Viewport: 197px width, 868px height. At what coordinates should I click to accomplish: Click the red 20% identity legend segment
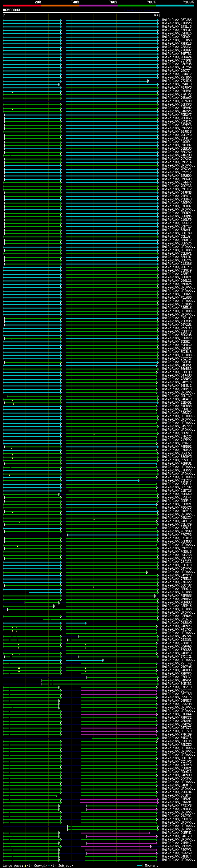pos(22,6)
